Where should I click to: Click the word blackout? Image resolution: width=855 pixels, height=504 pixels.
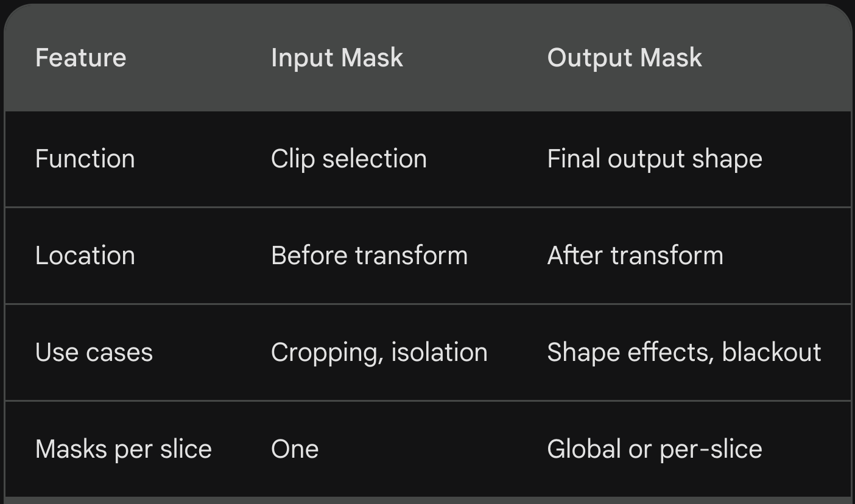tap(771, 352)
